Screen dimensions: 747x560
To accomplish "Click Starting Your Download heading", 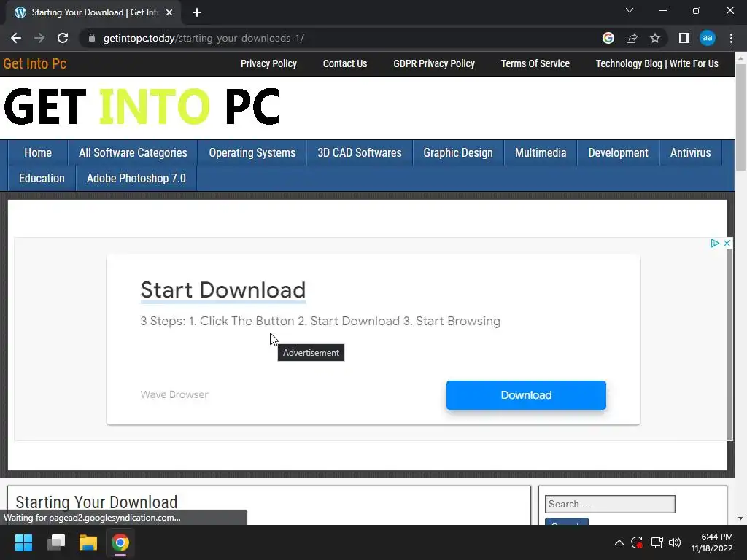I will (96, 502).
